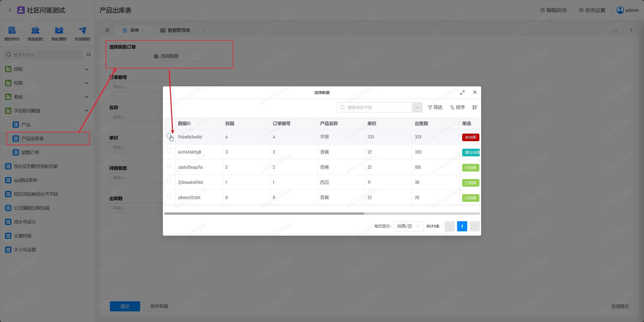Viewport: 644px width, 322px height.
Task: Click the 我发起的 icon
Action: point(35,31)
